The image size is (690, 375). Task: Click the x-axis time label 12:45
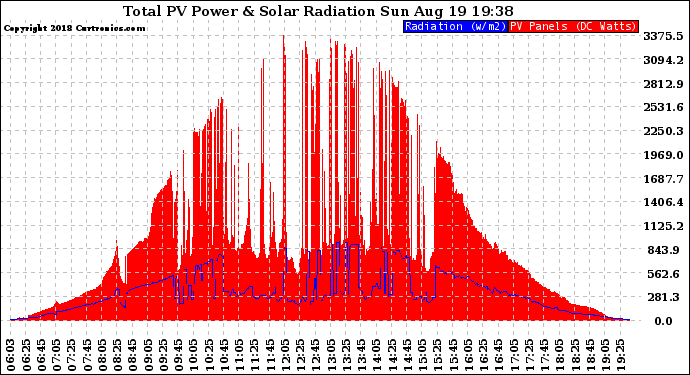pyautogui.click(x=316, y=355)
